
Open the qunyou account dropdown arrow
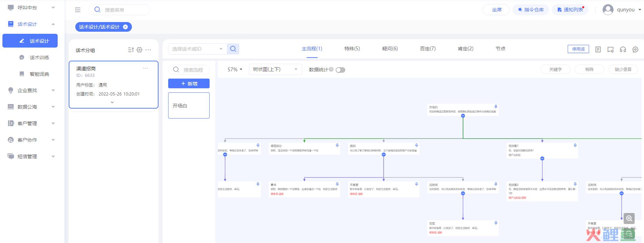tap(640, 10)
